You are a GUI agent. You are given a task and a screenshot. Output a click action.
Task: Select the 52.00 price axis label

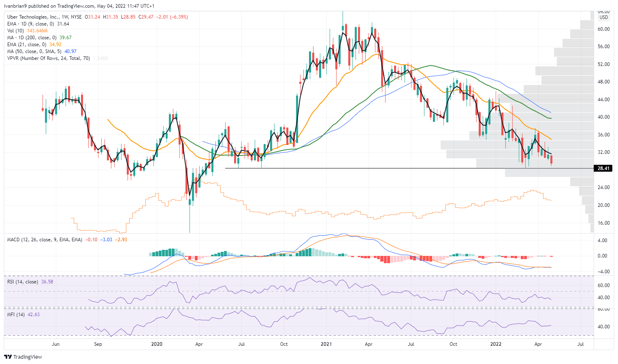click(604, 64)
